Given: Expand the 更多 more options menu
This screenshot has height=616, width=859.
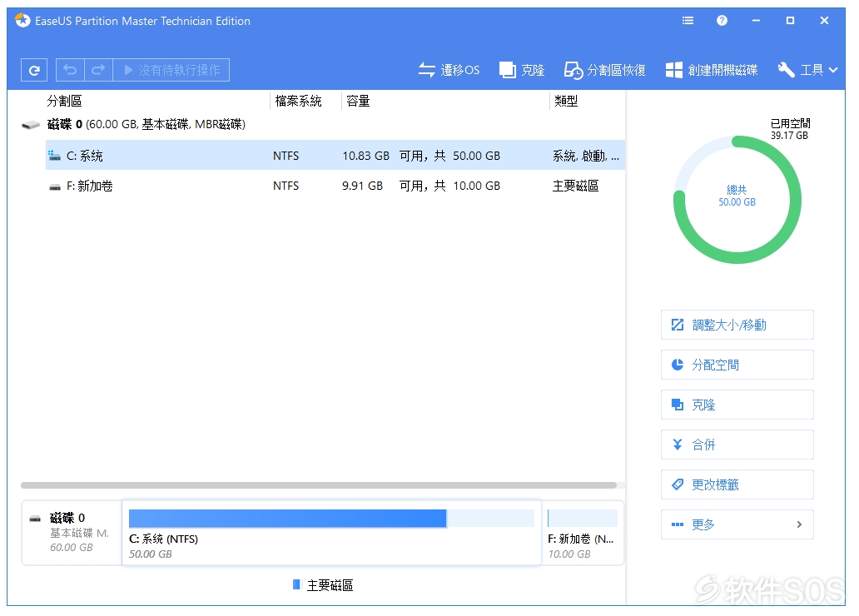Looking at the screenshot, I should click(737, 524).
